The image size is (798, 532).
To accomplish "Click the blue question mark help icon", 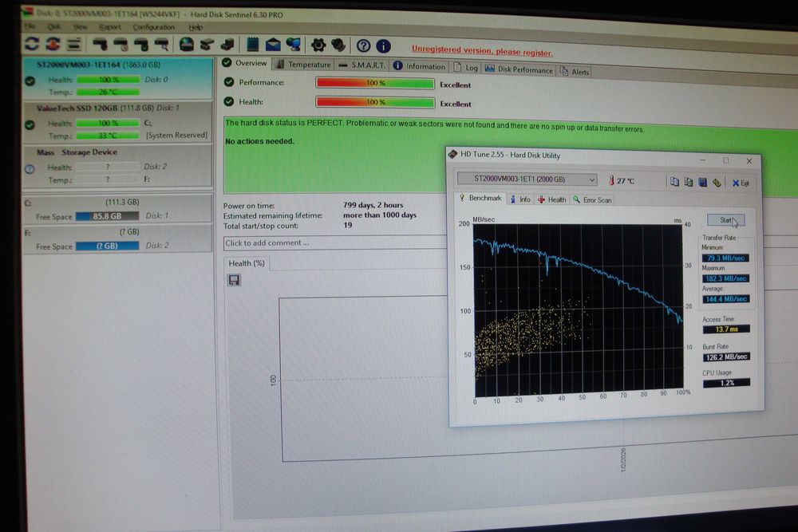I will click(363, 45).
